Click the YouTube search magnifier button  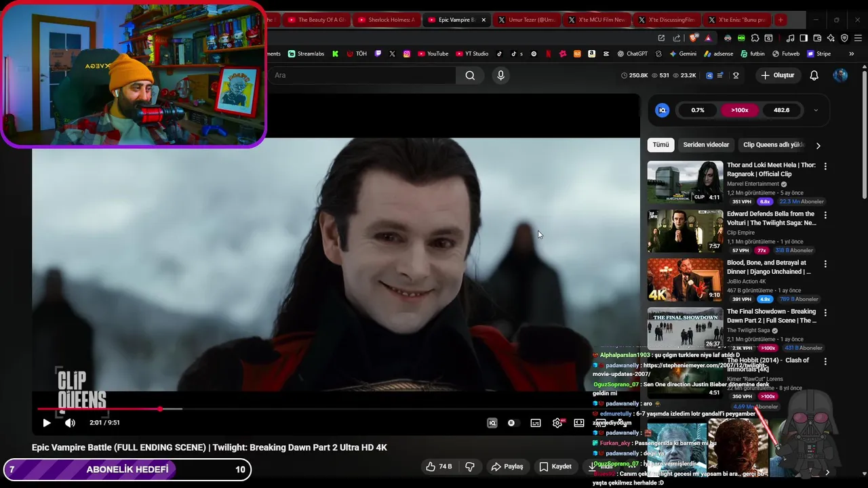coord(470,75)
